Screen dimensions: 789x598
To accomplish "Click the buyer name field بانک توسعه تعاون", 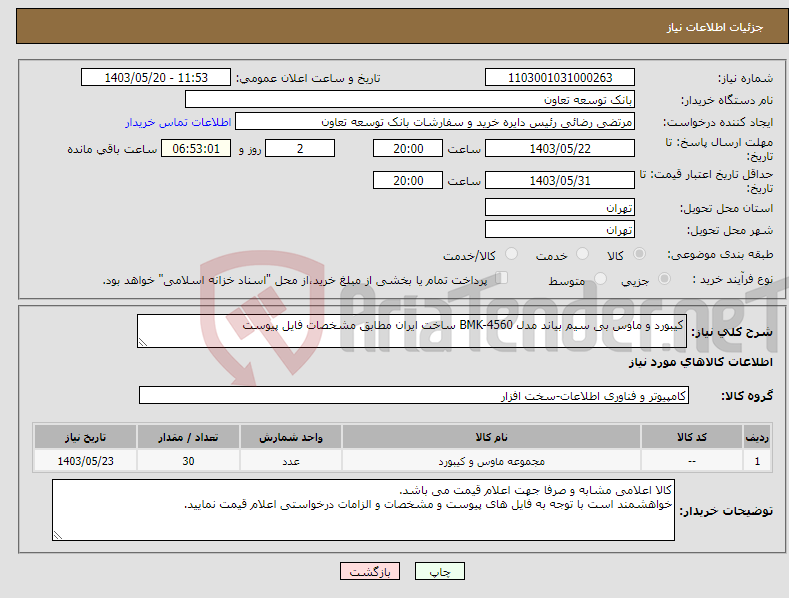I will point(410,100).
